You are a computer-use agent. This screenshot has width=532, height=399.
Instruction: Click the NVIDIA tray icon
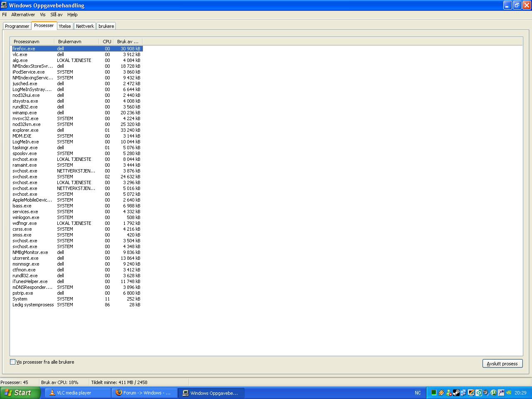[508, 392]
